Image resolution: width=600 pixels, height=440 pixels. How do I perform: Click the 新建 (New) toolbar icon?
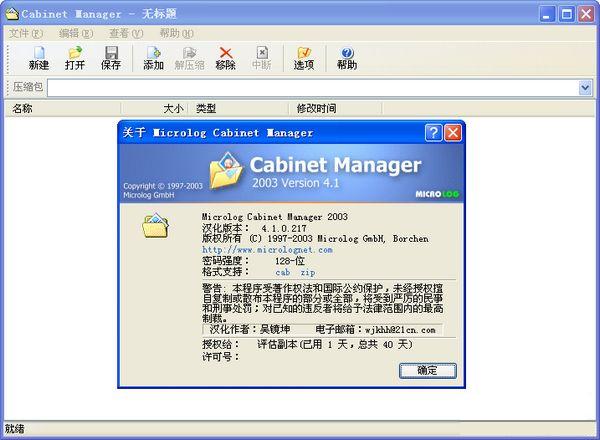pos(39,58)
